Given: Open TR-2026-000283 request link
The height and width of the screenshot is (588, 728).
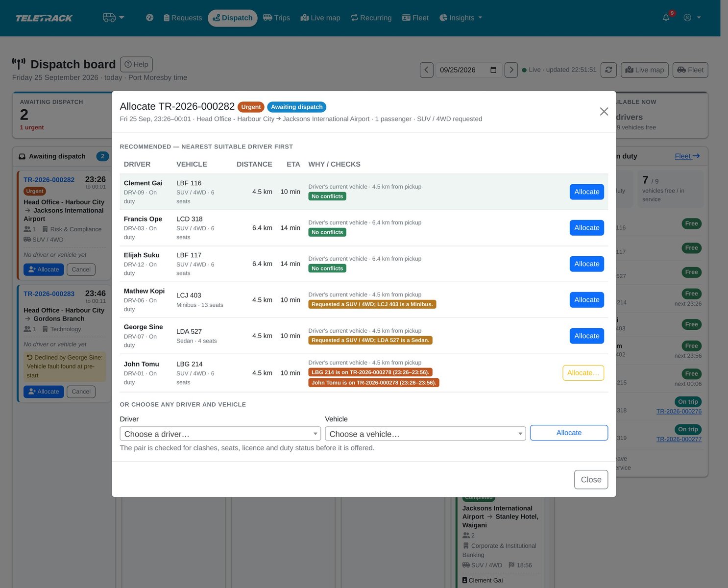Looking at the screenshot, I should 49,294.
